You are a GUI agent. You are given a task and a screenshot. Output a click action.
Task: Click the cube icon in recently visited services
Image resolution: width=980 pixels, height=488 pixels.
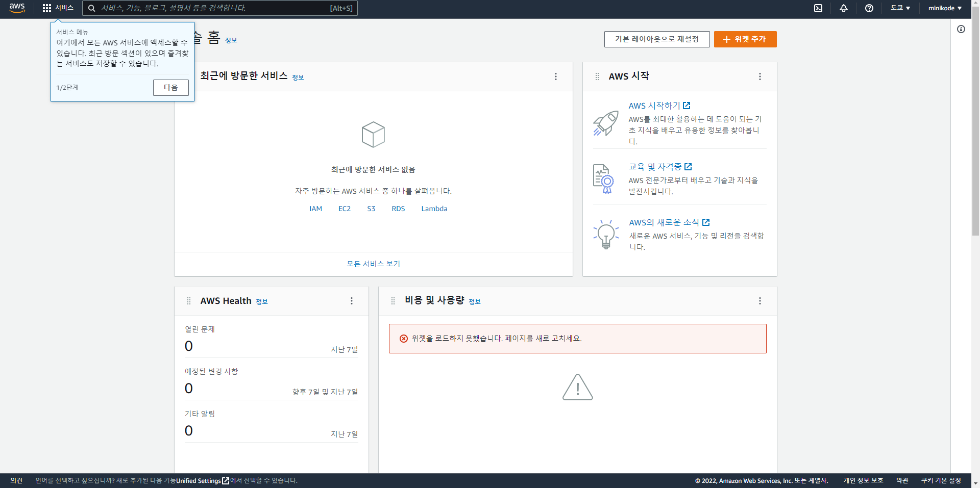(373, 135)
